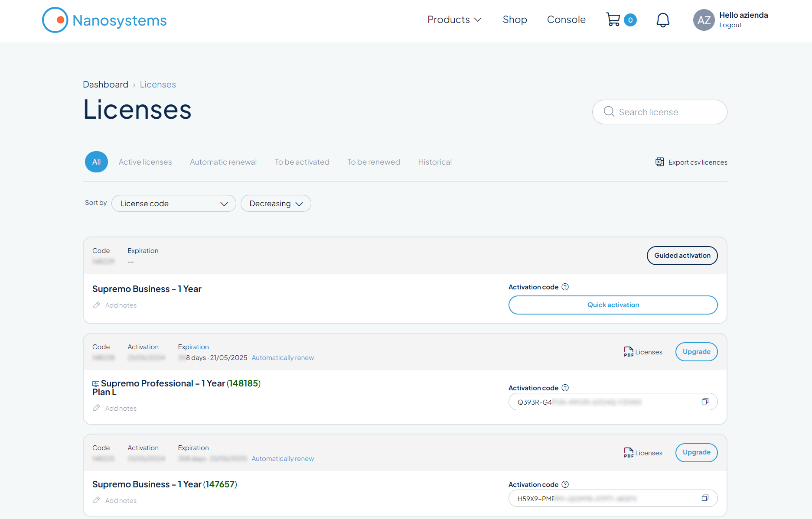The width and height of the screenshot is (812, 519).
Task: Click Add notes under Supremo Business 147657
Action: [121, 501]
